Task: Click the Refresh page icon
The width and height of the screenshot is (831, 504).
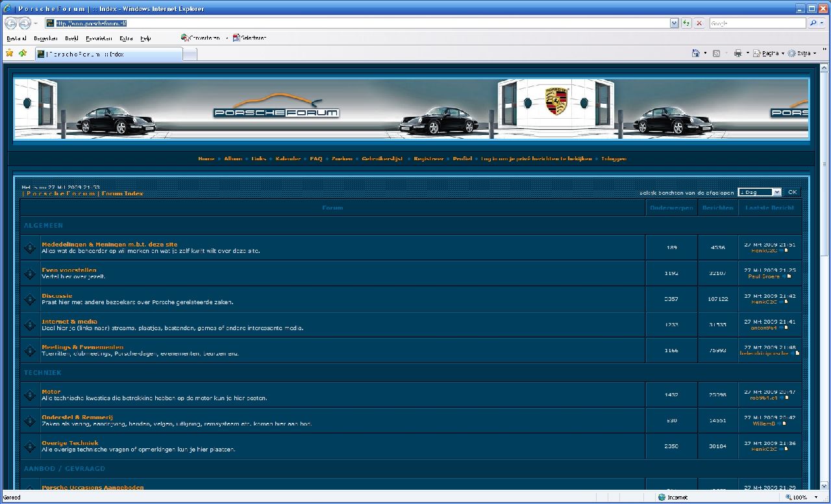Action: [x=686, y=23]
